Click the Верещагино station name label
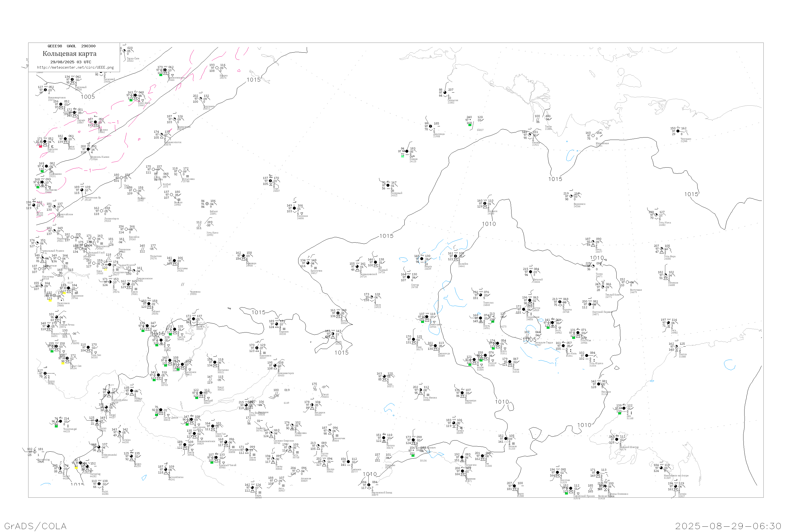Image resolution: width=798 pixels, height=532 pixels. click(184, 127)
